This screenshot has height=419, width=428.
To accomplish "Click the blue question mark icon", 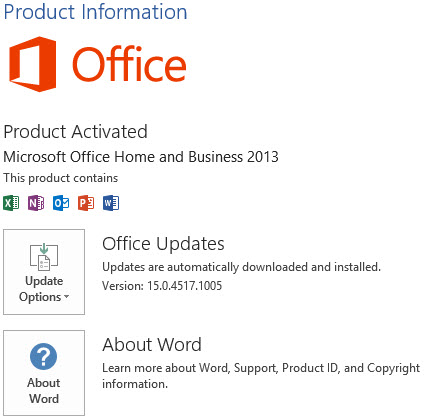I will click(43, 357).
